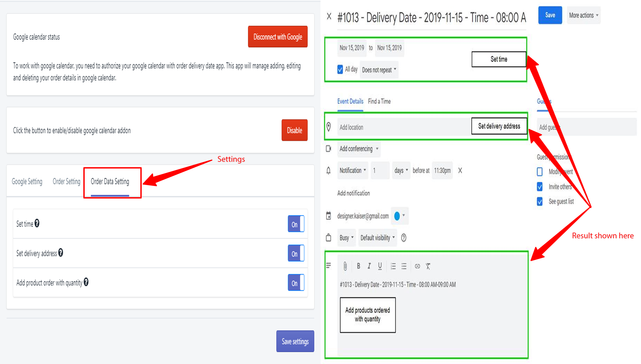Click the attachment paperclip icon

[x=345, y=266]
